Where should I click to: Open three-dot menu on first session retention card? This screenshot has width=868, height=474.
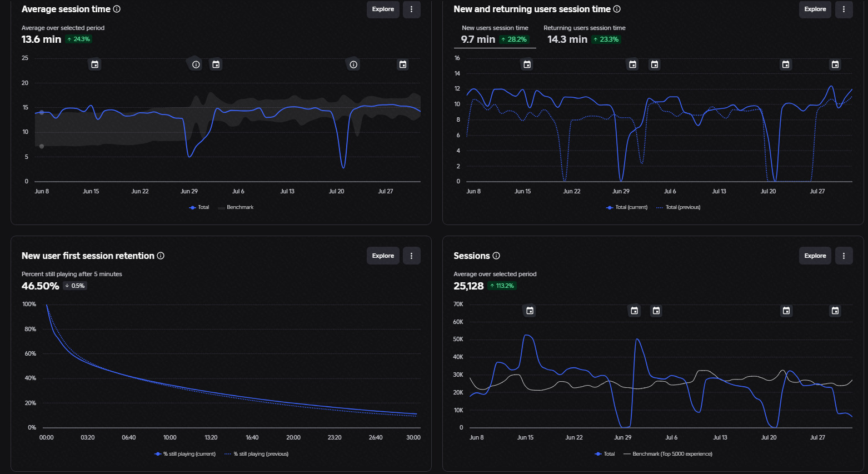[411, 256]
